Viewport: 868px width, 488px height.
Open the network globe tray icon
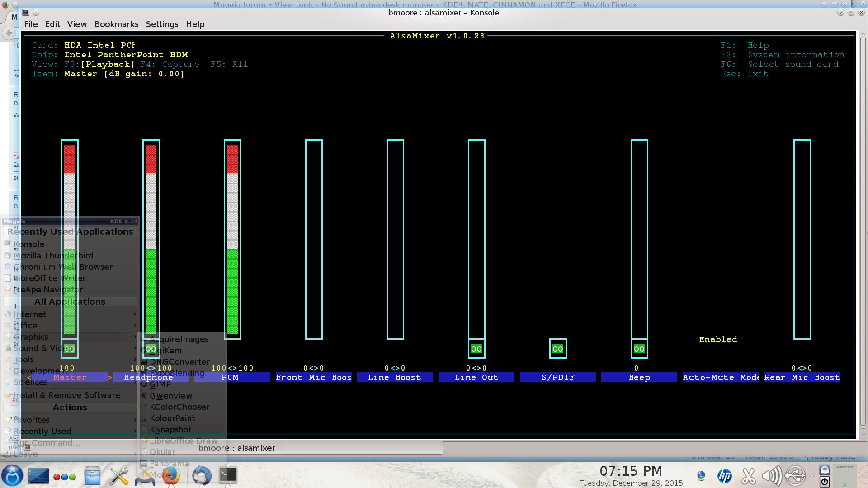[x=701, y=475]
